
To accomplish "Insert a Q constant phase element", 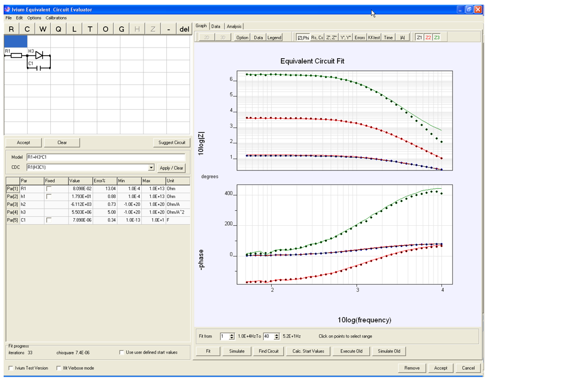I will pyautogui.click(x=58, y=29).
